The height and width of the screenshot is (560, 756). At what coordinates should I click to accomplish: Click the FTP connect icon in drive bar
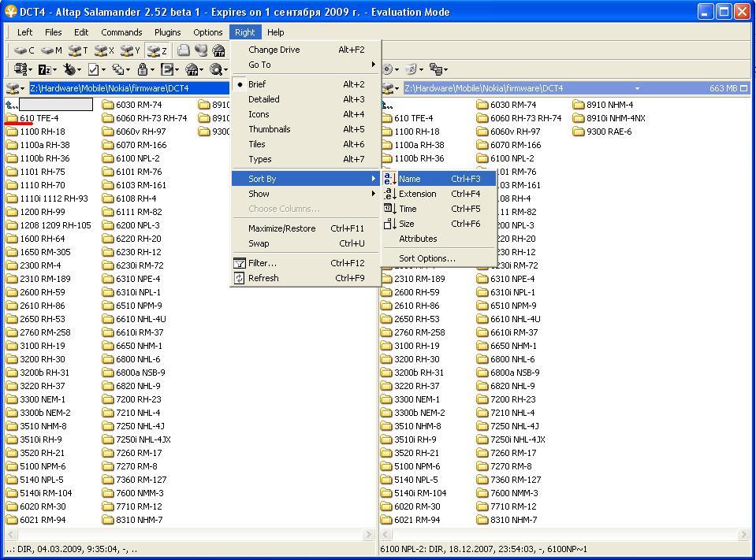coord(218,50)
